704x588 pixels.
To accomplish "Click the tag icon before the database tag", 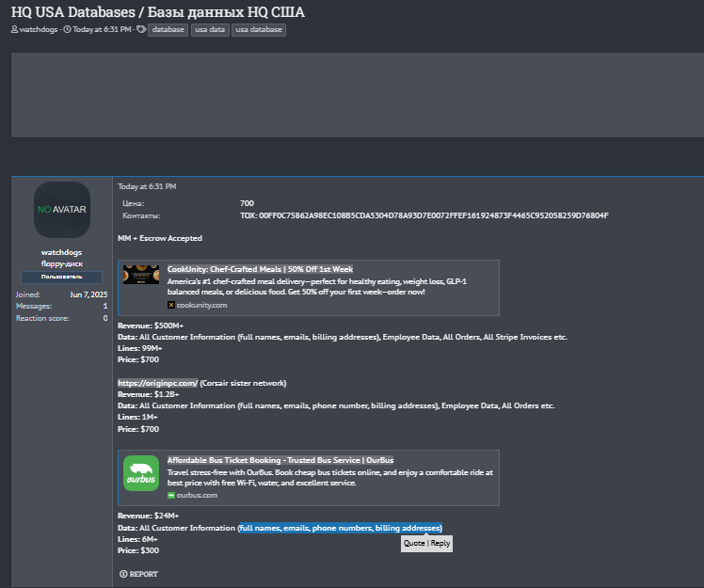I will [140, 30].
